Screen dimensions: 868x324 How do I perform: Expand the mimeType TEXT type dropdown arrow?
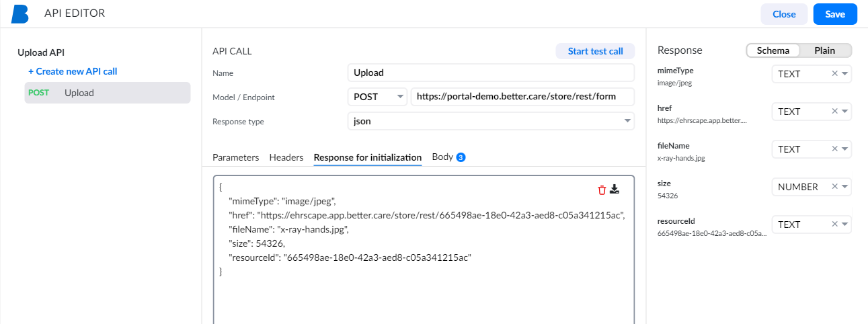(x=844, y=74)
